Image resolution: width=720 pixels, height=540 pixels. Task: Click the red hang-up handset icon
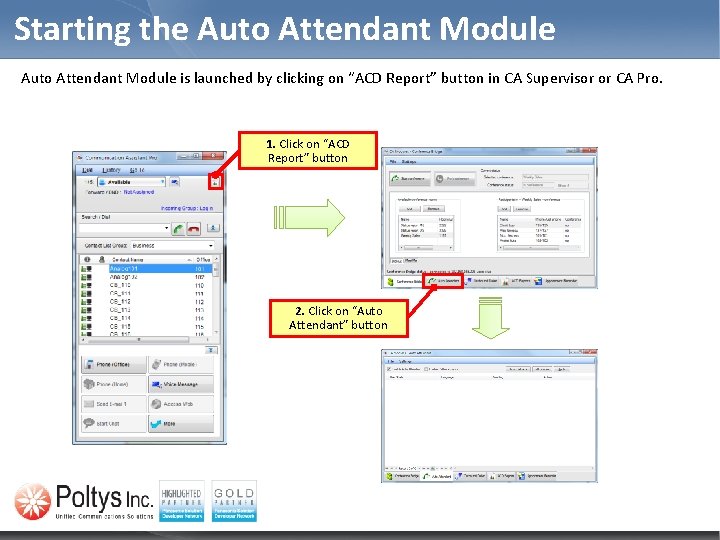coord(194,229)
